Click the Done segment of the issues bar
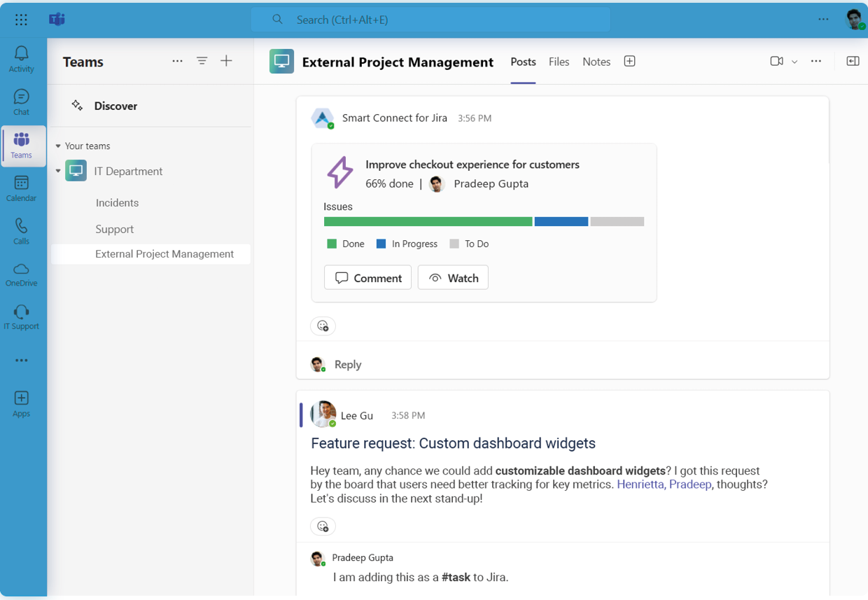Image resolution: width=868 pixels, height=600 pixels. [x=427, y=221]
